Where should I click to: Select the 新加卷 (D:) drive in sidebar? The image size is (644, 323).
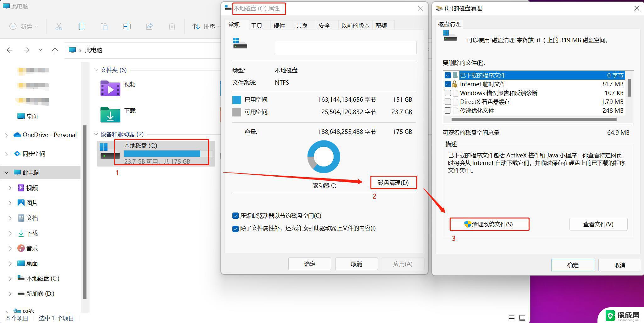tap(40, 293)
